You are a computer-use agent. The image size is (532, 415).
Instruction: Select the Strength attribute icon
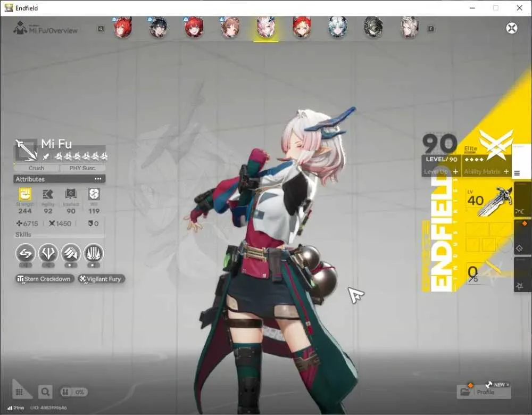(25, 194)
